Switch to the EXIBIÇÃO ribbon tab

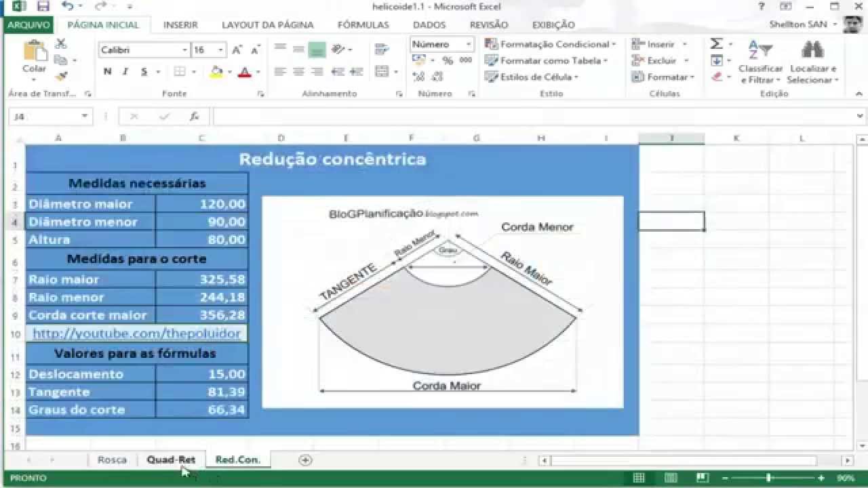(553, 24)
